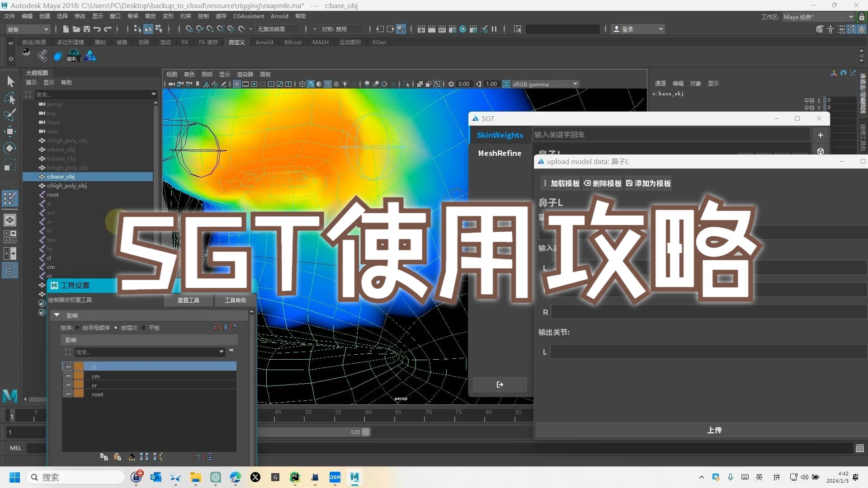Toggle lock on influence root
Screen dimensions: 868x488
point(67,394)
